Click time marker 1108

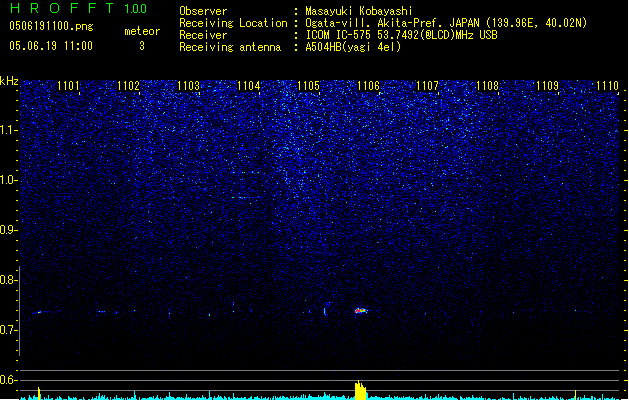(x=487, y=85)
